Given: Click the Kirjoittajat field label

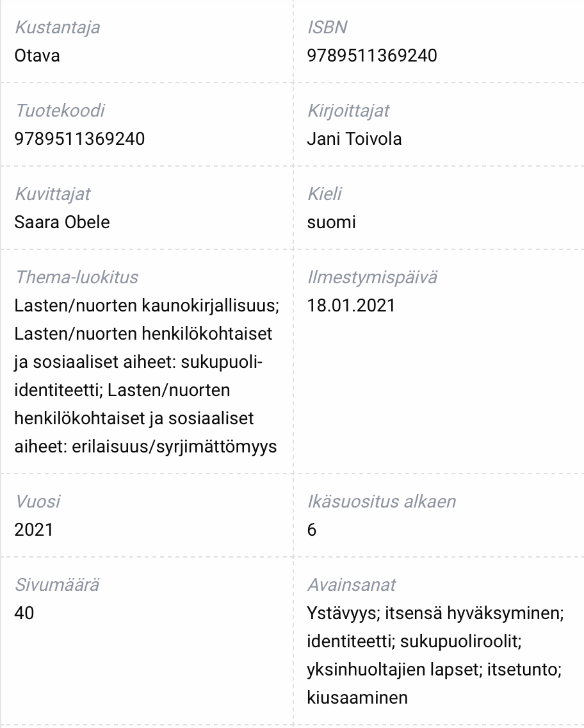Looking at the screenshot, I should click(348, 110).
